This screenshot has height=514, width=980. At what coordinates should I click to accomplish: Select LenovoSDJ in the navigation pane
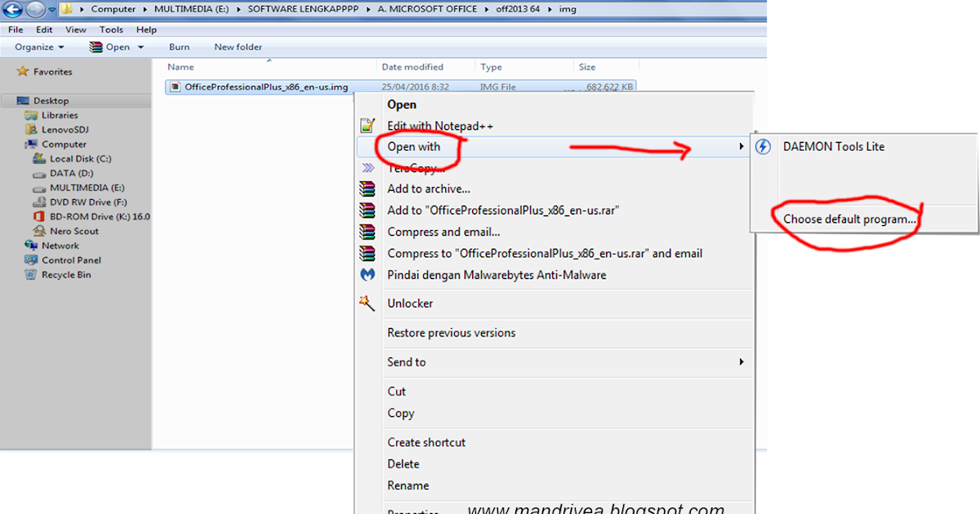click(65, 130)
